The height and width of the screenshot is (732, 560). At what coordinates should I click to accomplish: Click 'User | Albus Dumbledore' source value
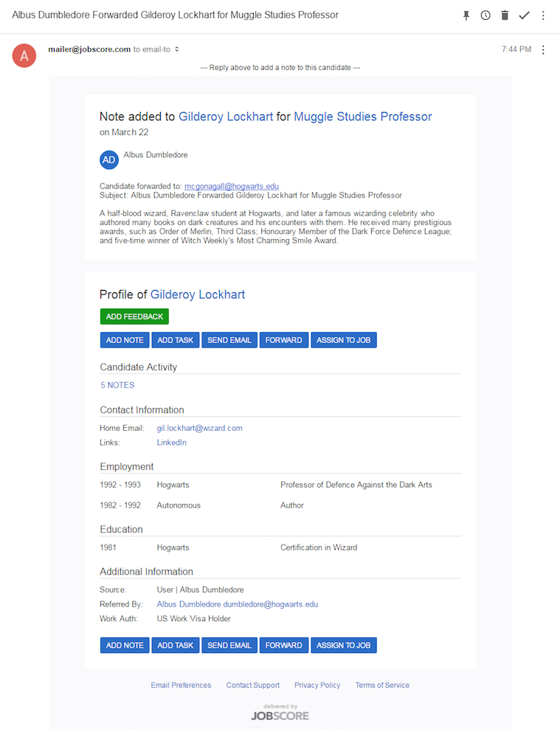pos(200,590)
